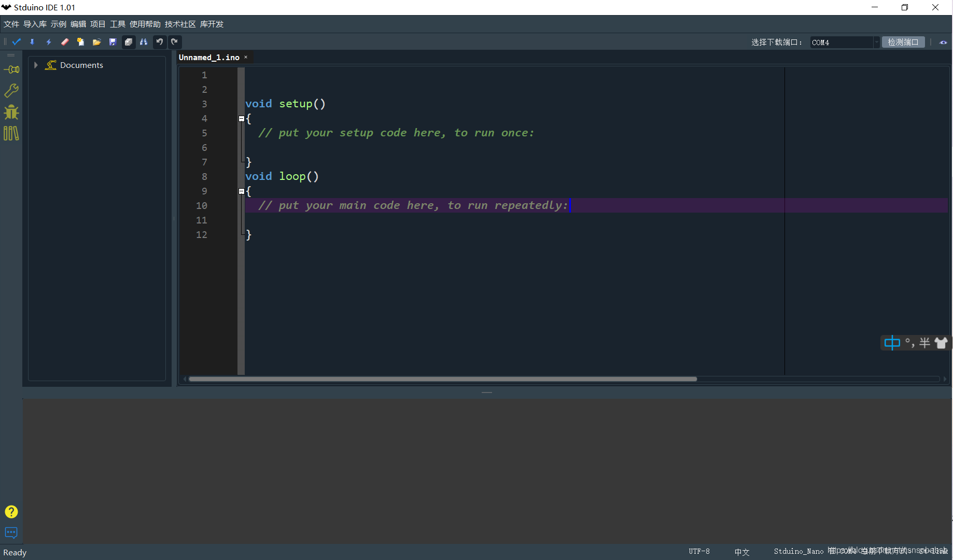Image resolution: width=953 pixels, height=560 pixels.
Task: Click the void loop() code line
Action: [x=282, y=176]
